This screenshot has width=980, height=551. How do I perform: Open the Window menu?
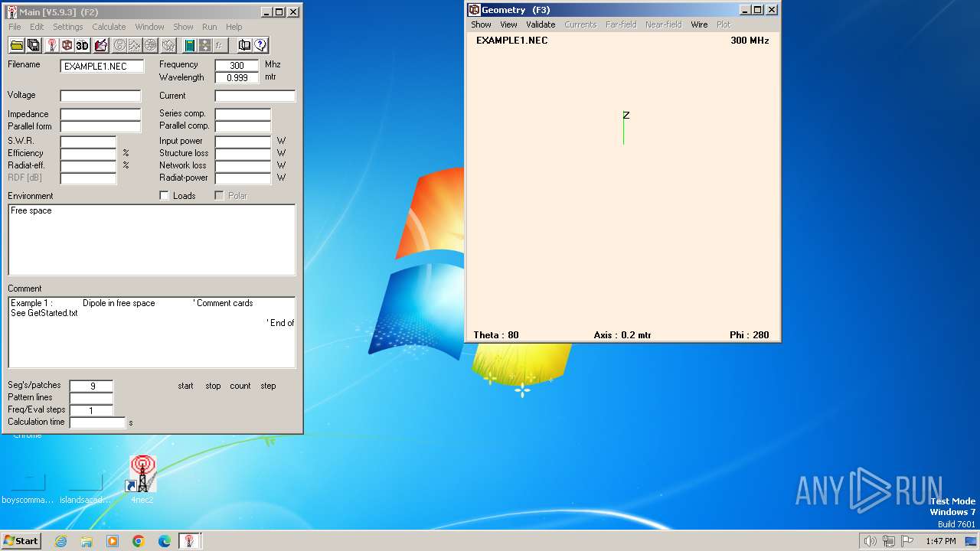coord(149,27)
